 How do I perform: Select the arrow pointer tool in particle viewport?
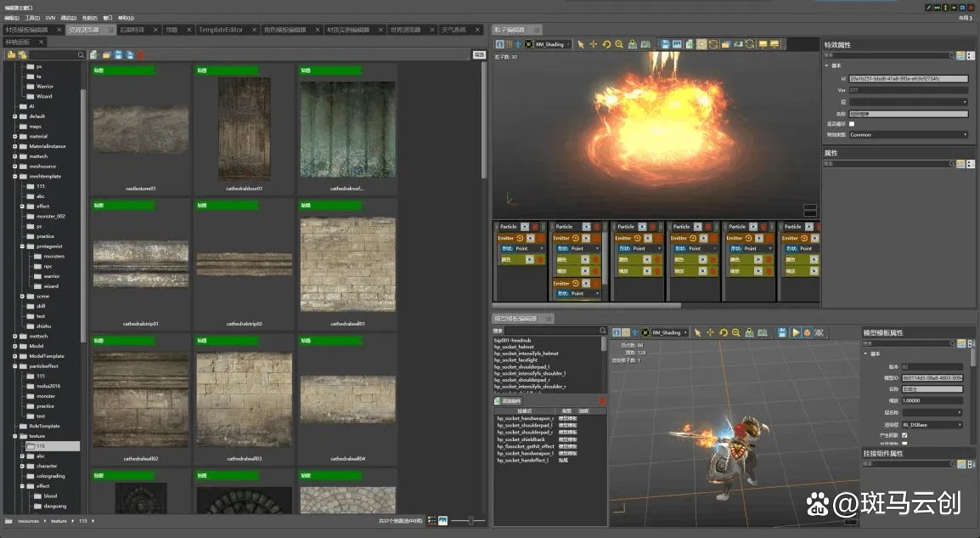(x=581, y=44)
